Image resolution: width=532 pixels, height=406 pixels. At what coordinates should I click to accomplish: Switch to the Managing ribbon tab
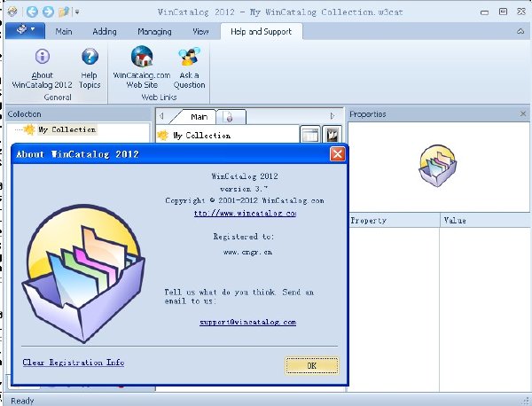click(154, 32)
